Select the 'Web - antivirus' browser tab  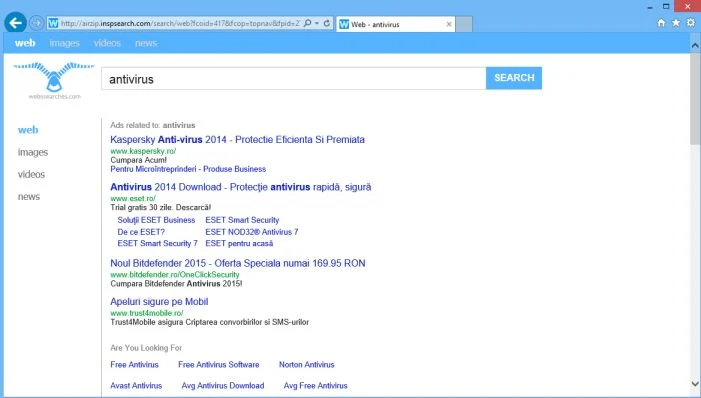pos(396,24)
